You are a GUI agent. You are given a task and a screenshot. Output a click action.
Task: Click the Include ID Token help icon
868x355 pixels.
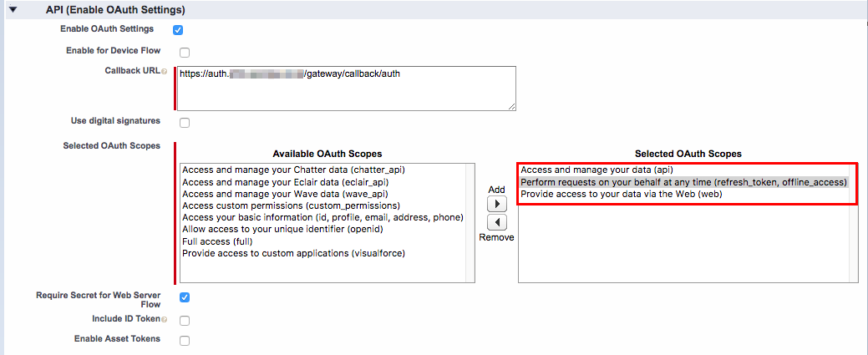(x=164, y=320)
